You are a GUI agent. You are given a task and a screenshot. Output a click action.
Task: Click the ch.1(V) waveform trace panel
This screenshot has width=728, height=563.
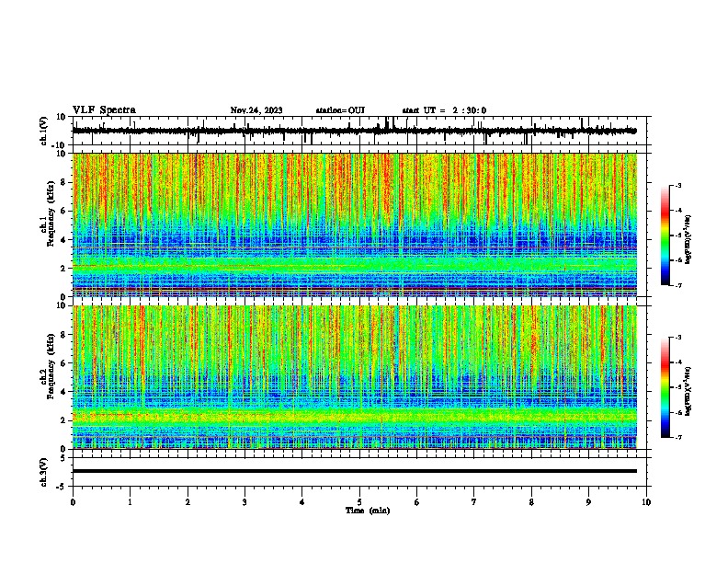pyautogui.click(x=359, y=131)
